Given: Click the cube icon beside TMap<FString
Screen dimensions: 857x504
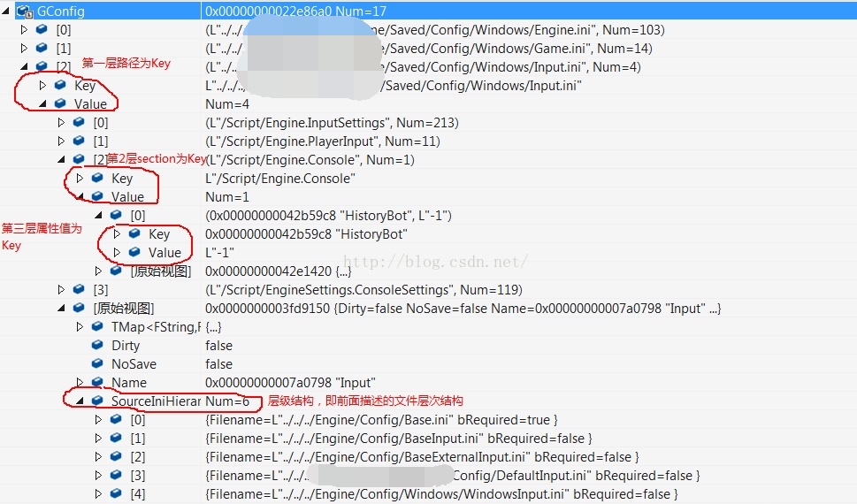Looking at the screenshot, I should 98,326.
